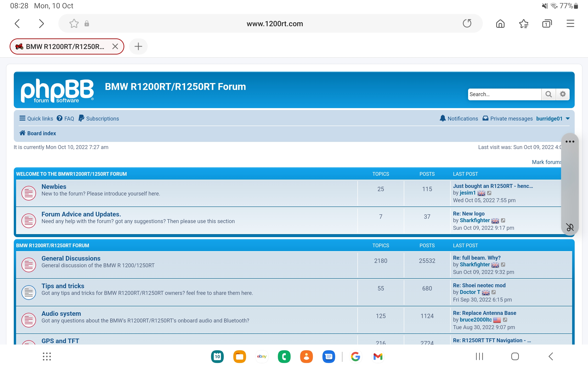Open the Audio system forum

61,313
